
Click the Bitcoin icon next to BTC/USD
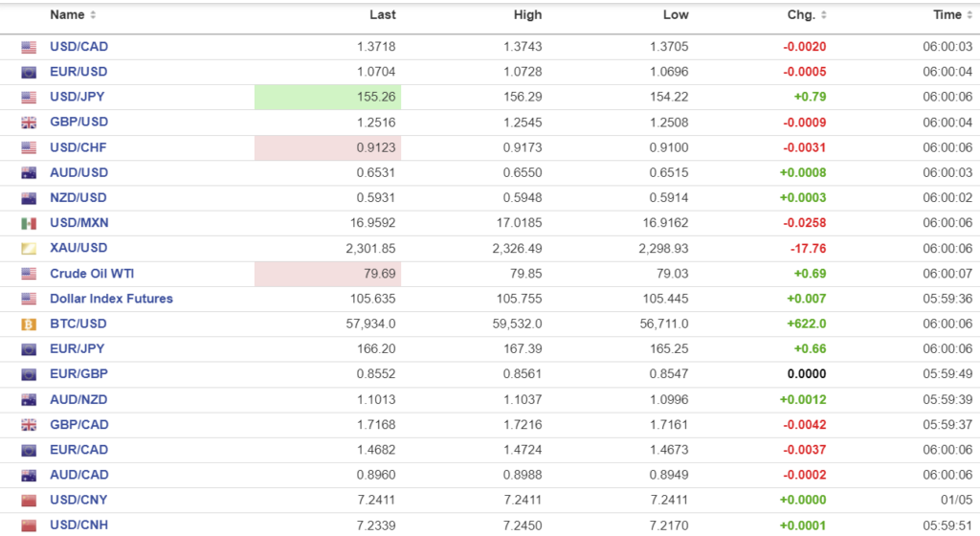29,324
